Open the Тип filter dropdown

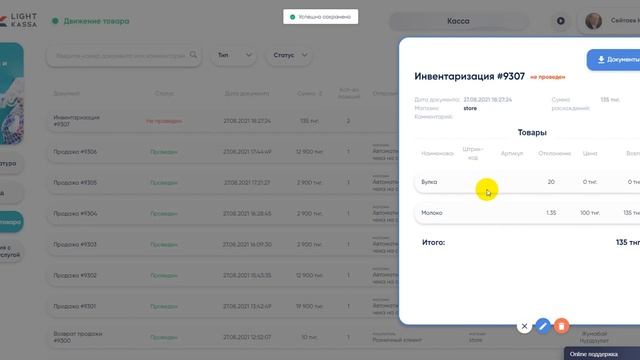point(234,55)
